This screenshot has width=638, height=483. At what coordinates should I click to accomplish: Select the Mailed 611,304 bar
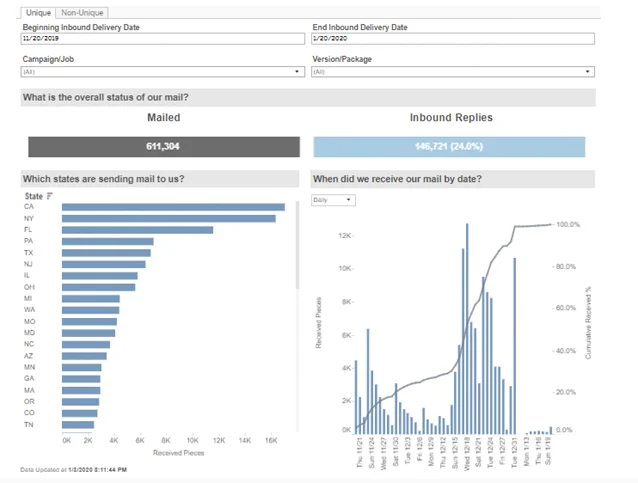click(164, 146)
